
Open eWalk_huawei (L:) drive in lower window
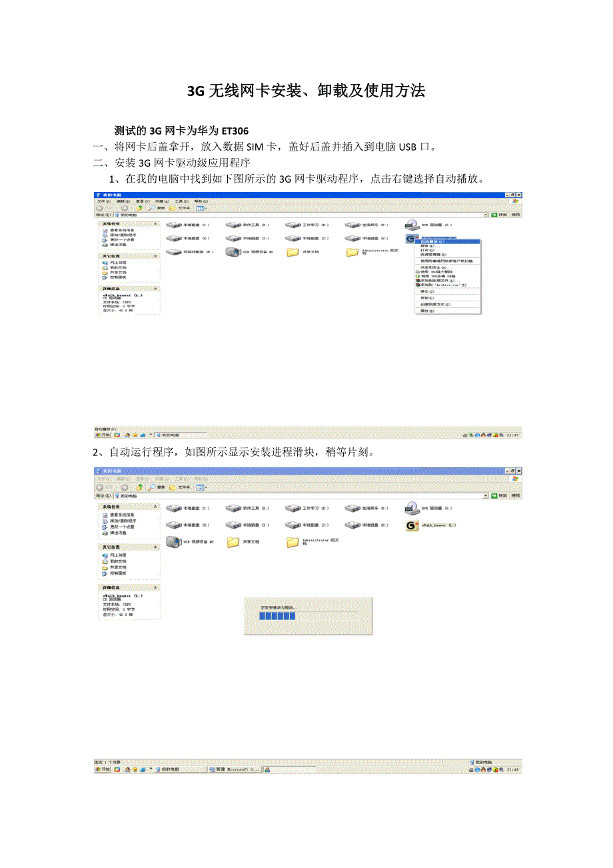412,525
